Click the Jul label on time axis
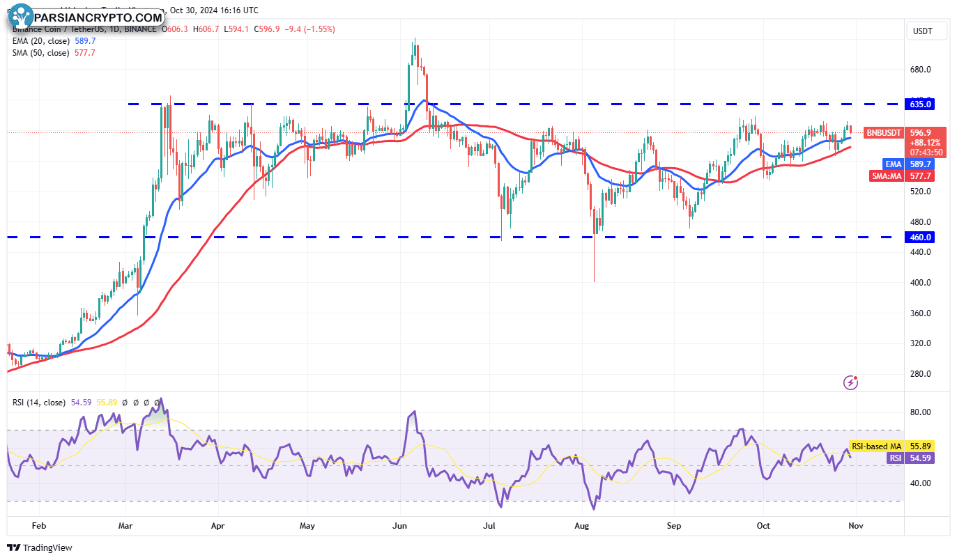957x560 pixels. 490,526
